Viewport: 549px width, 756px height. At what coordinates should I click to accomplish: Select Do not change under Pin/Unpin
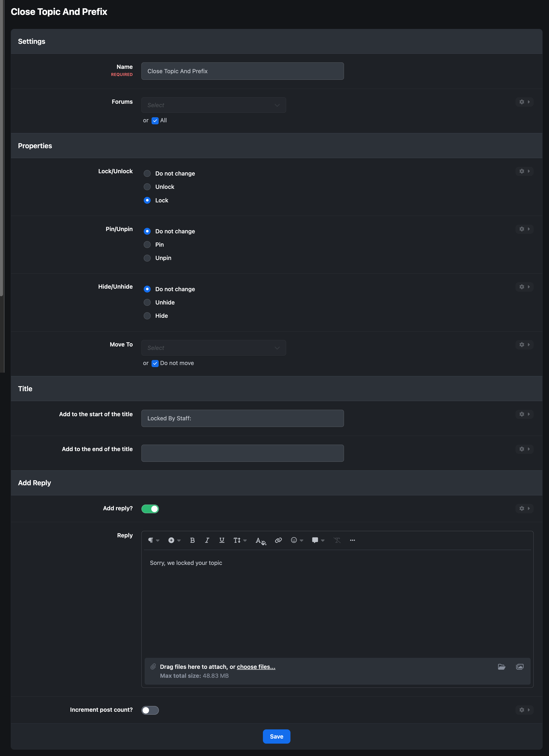pos(147,231)
